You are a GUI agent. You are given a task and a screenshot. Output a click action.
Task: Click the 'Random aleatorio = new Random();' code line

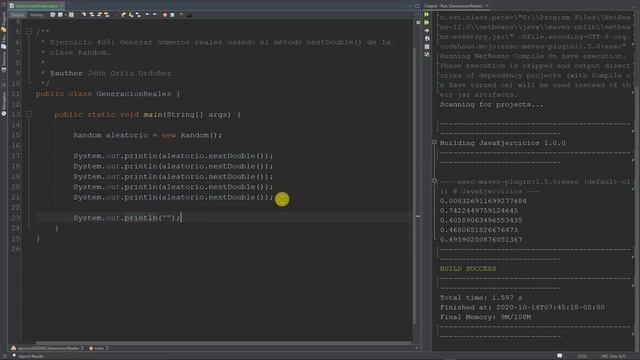pos(148,135)
